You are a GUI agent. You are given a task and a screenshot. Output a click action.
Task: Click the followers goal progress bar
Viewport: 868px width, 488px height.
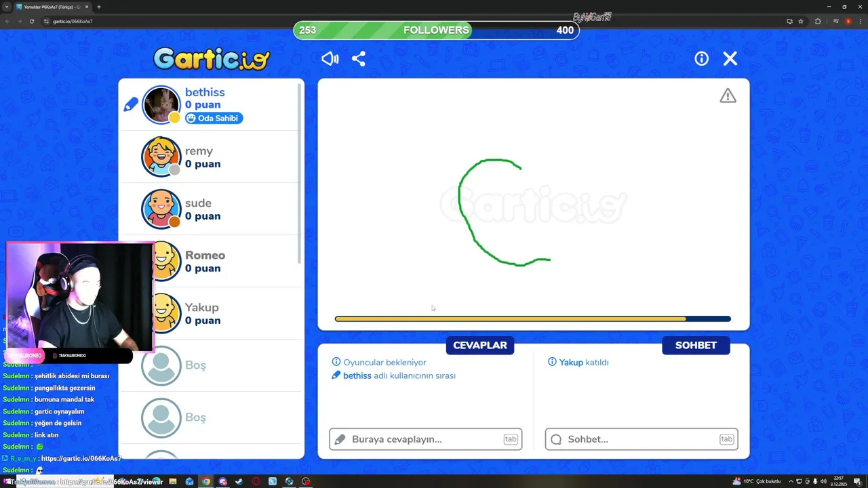tap(437, 30)
